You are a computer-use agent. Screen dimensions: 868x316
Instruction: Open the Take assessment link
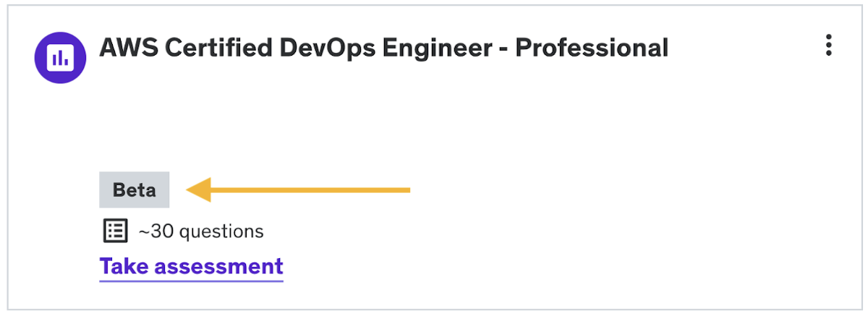[x=191, y=266]
